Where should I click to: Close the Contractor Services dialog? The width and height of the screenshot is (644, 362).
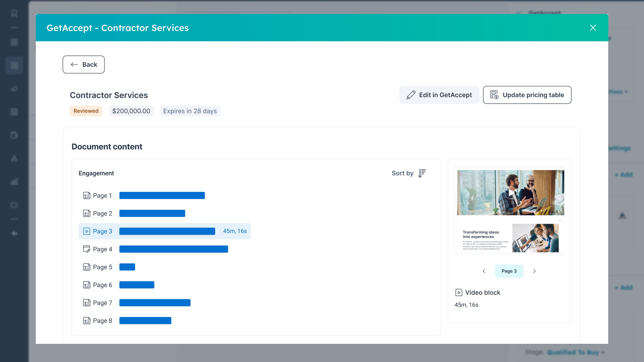[x=593, y=28]
